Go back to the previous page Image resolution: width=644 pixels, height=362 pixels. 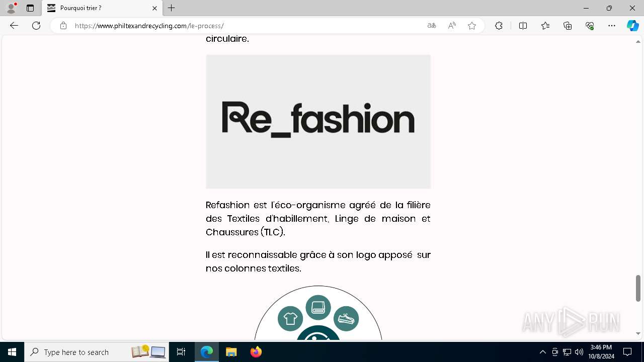point(14,26)
